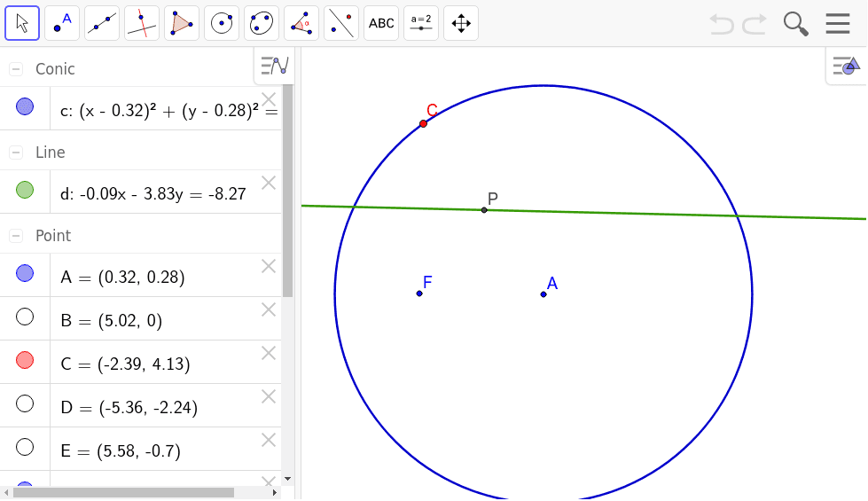Click point P on the green line
The height and width of the screenshot is (501, 868).
pyautogui.click(x=484, y=210)
